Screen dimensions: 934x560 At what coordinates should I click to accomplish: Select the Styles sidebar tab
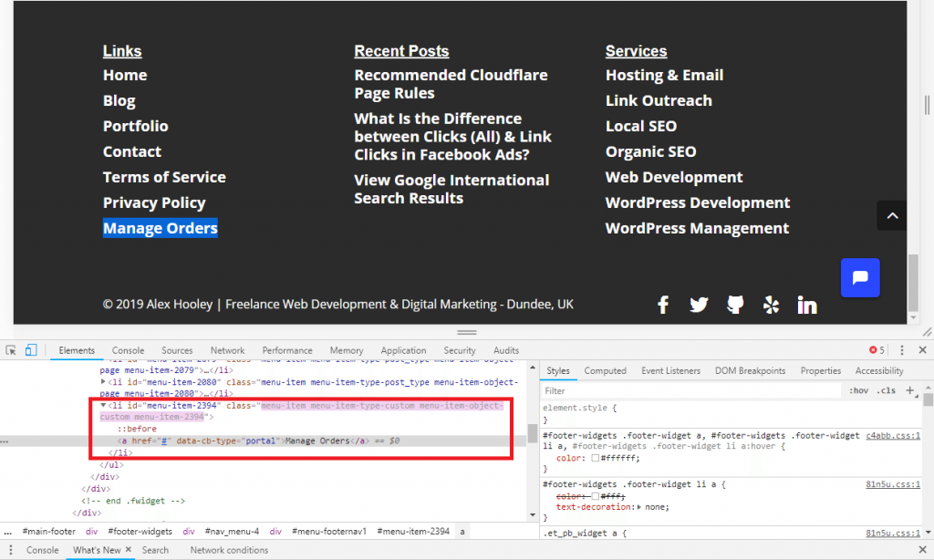(x=558, y=370)
